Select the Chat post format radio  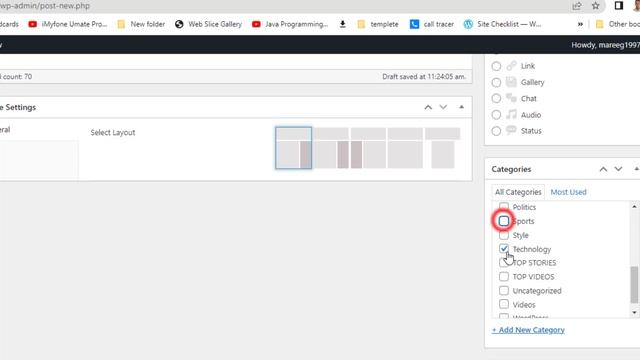click(496, 98)
